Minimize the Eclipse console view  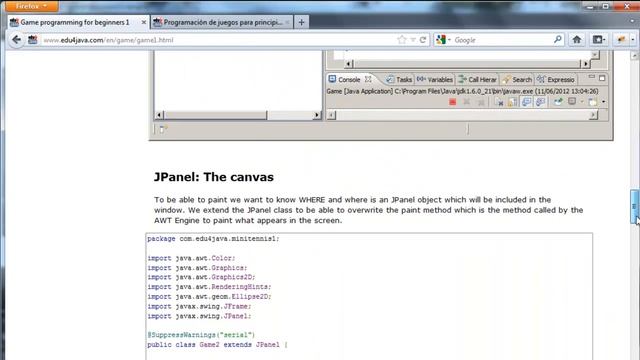pos(592,77)
